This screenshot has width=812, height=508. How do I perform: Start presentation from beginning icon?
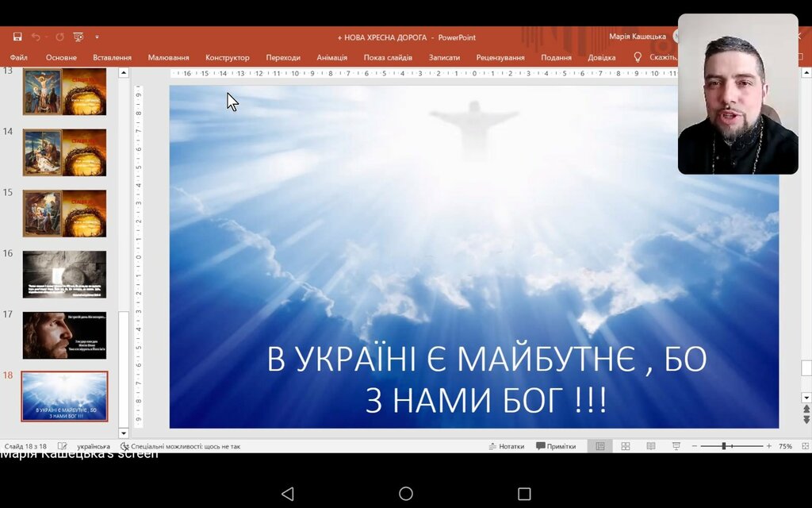79,37
